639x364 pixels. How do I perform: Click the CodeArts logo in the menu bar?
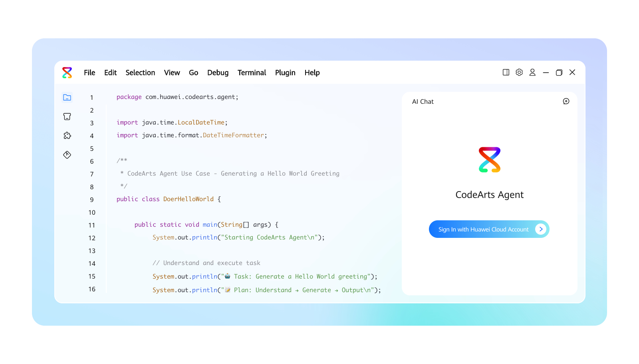(67, 73)
